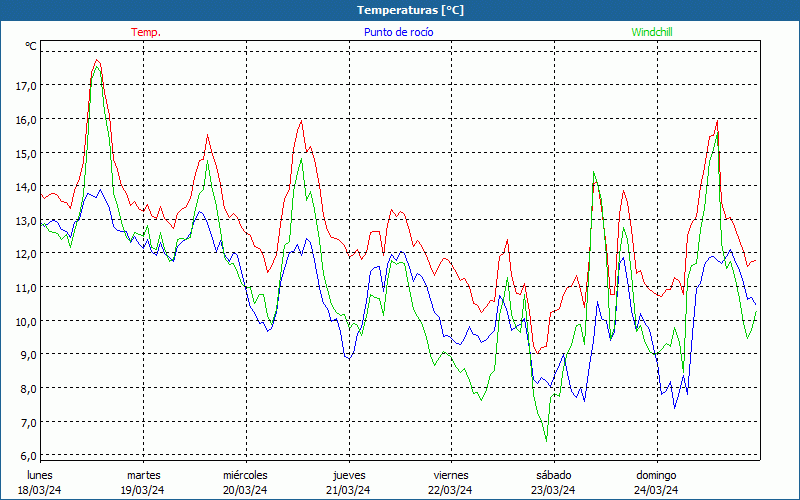Click the 8,0 y-axis value
Viewport: 800px width, 500px height.
pos(29,389)
